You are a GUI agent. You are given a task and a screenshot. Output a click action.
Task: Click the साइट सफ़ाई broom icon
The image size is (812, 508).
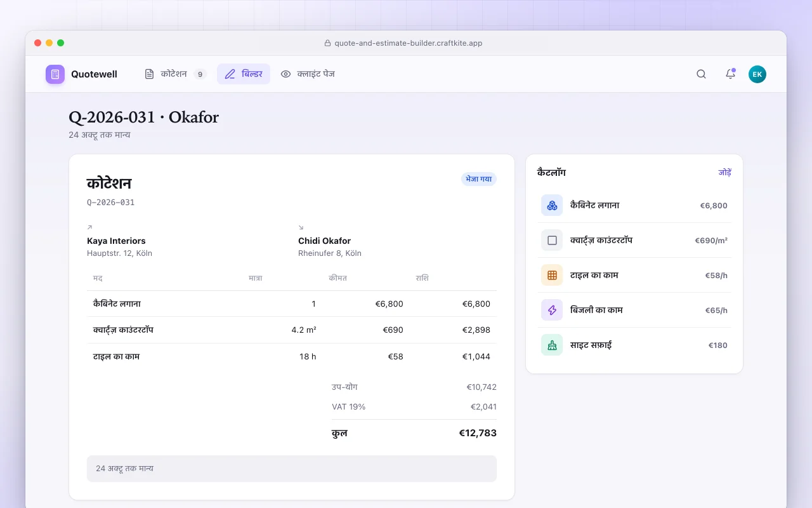[x=552, y=345]
